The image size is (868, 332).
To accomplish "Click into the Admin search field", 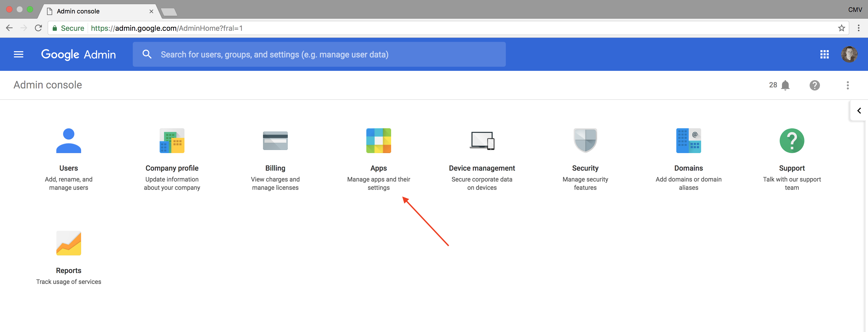I will [319, 54].
